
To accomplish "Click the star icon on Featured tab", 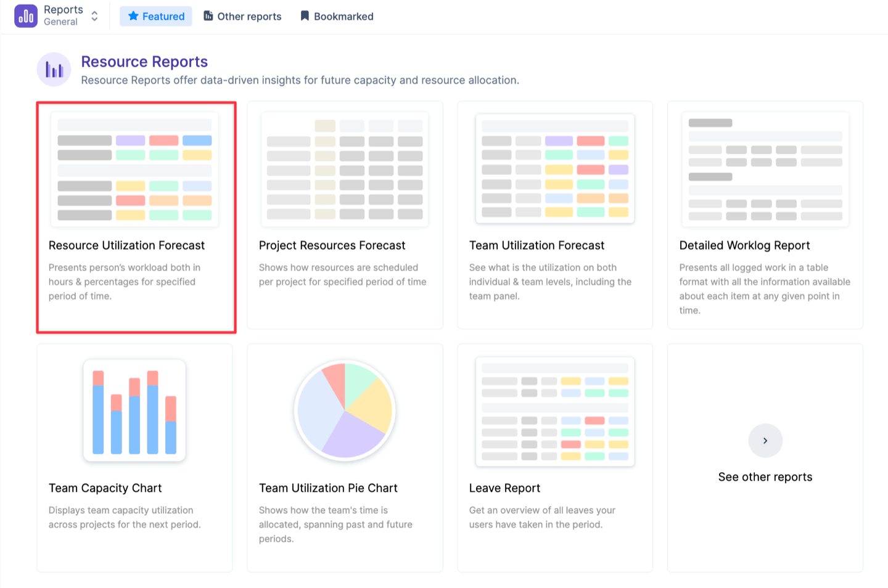I will tap(133, 16).
